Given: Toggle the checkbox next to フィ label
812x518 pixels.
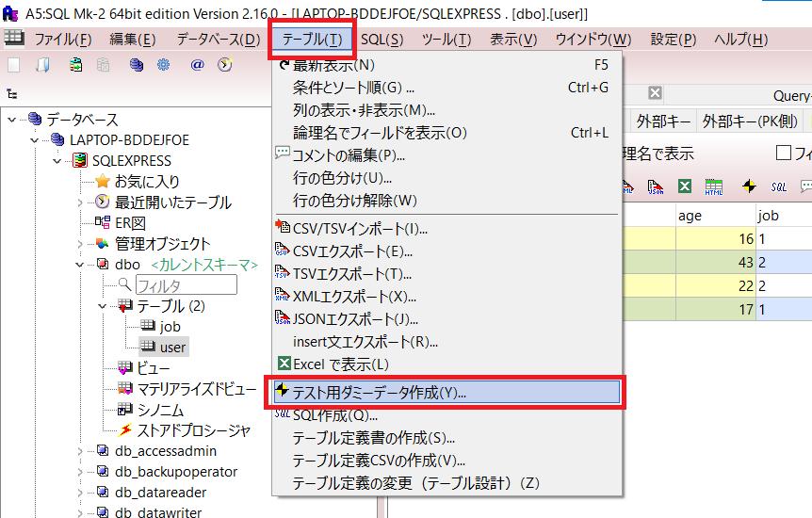Looking at the screenshot, I should (x=784, y=153).
